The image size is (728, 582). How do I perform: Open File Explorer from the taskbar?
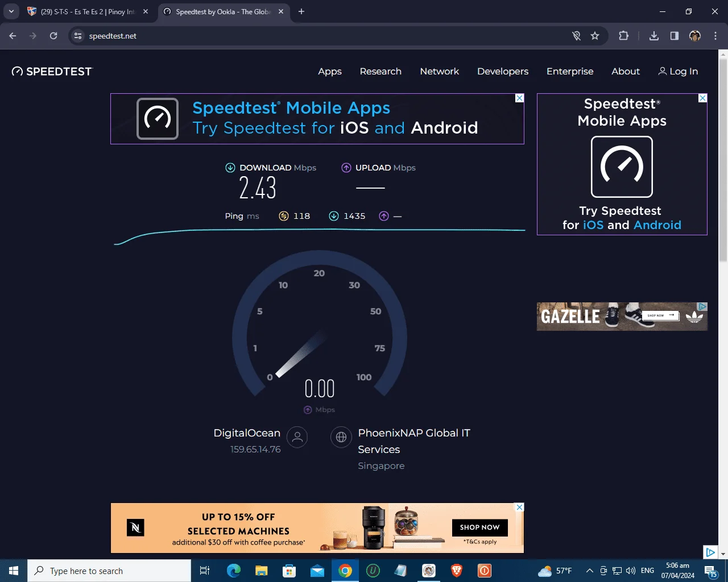262,571
